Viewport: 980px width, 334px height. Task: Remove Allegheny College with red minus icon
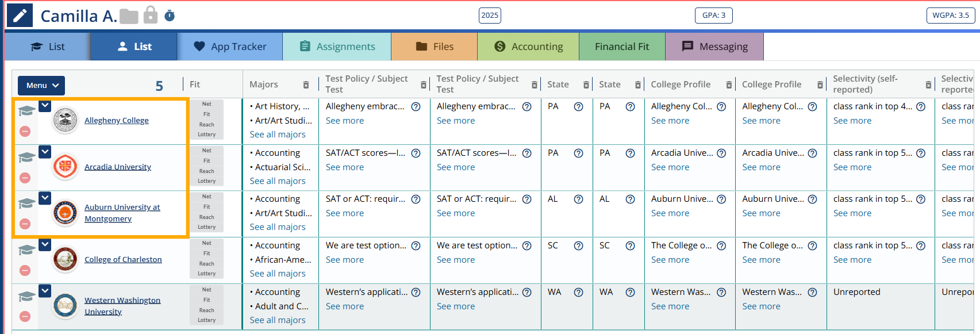pos(25,131)
